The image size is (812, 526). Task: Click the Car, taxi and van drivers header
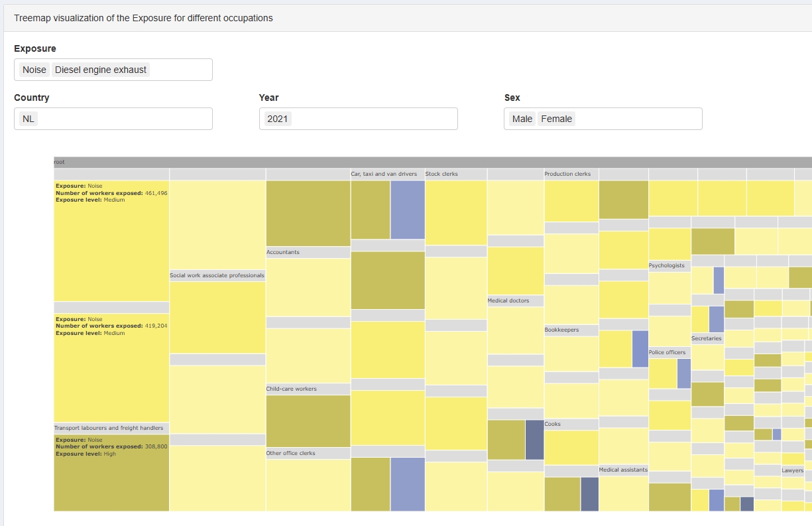[387, 174]
